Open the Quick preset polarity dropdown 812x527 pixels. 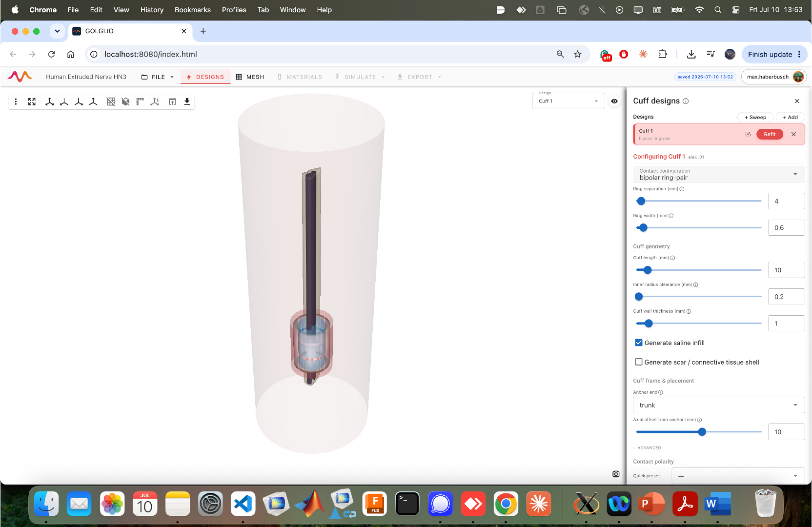pos(738,476)
